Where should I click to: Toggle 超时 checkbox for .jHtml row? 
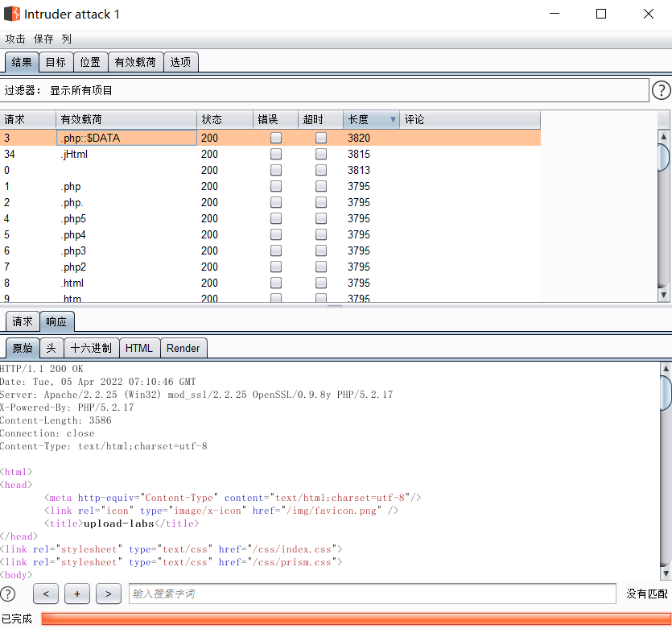point(321,154)
